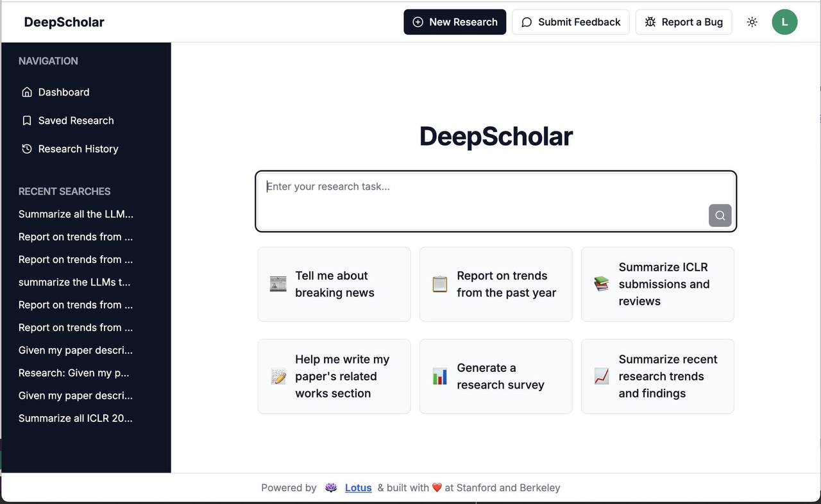This screenshot has height=504, width=821.
Task: Select the Dashboard icon in the sidebar
Action: (x=26, y=91)
